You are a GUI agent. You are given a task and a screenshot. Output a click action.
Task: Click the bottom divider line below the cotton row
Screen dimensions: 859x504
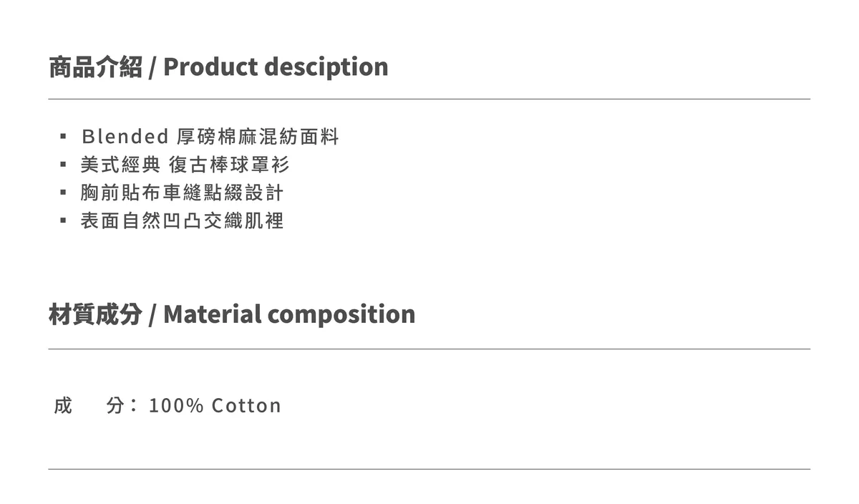point(429,469)
